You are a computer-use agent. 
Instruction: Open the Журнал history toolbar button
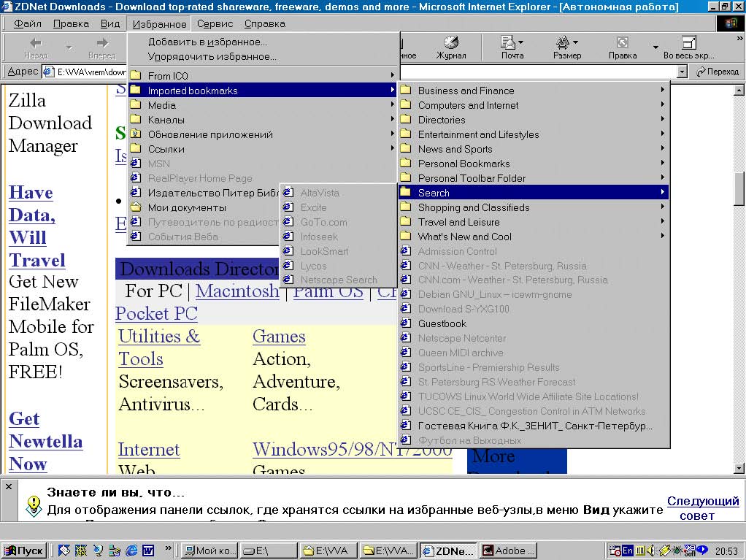451,47
